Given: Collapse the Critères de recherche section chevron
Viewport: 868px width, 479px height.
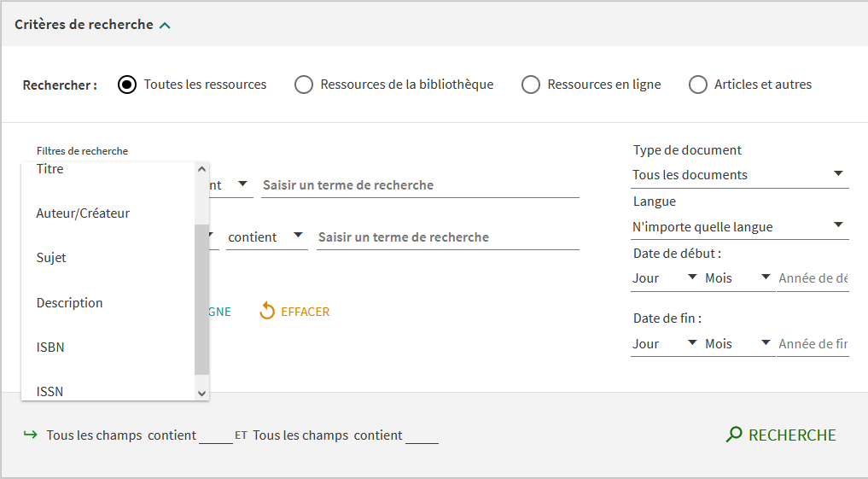Looking at the screenshot, I should [x=165, y=26].
